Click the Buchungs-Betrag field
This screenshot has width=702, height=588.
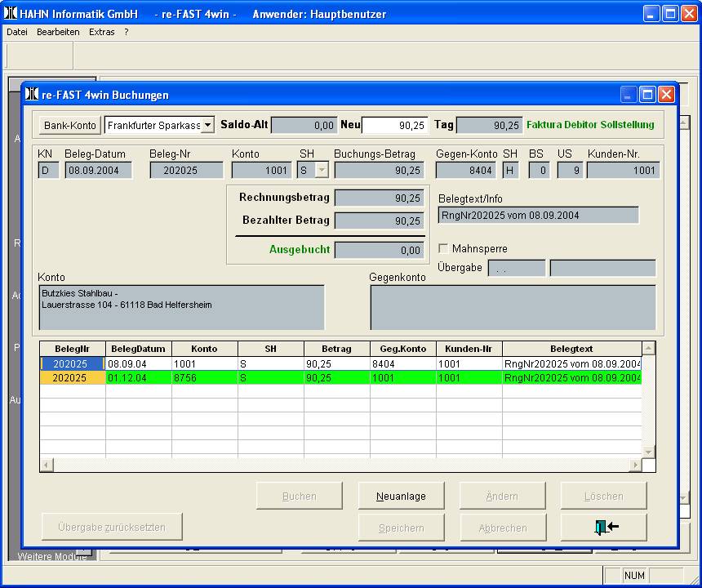(380, 171)
